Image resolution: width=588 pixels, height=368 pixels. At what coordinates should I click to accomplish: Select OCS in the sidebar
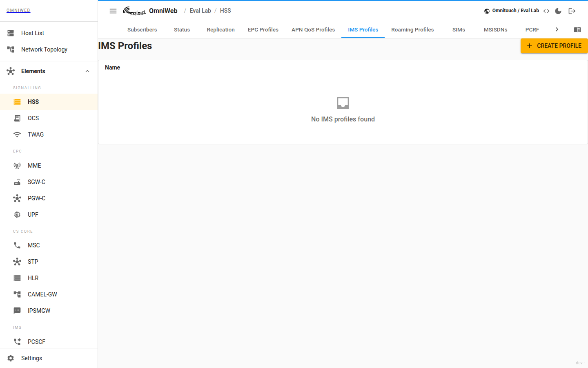point(49,118)
